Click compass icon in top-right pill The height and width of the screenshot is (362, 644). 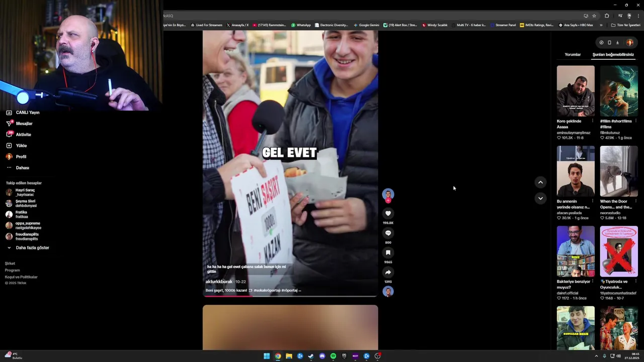601,43
